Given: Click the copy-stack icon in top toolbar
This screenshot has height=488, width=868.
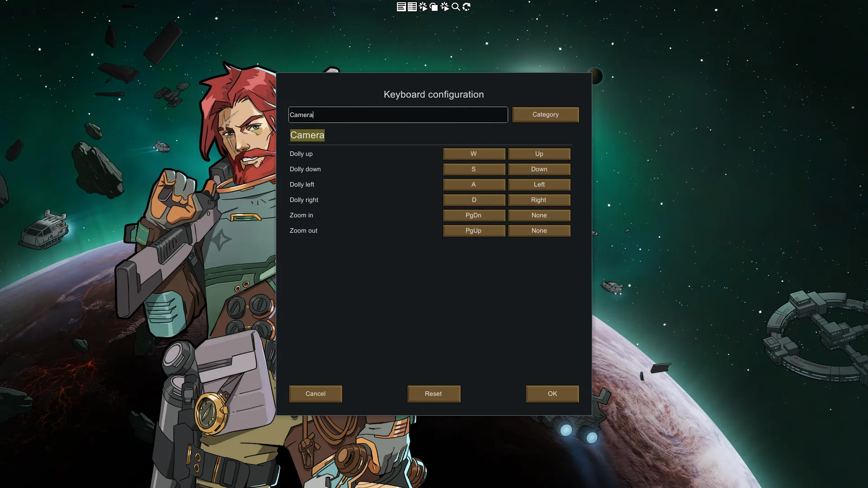Looking at the screenshot, I should point(434,7).
